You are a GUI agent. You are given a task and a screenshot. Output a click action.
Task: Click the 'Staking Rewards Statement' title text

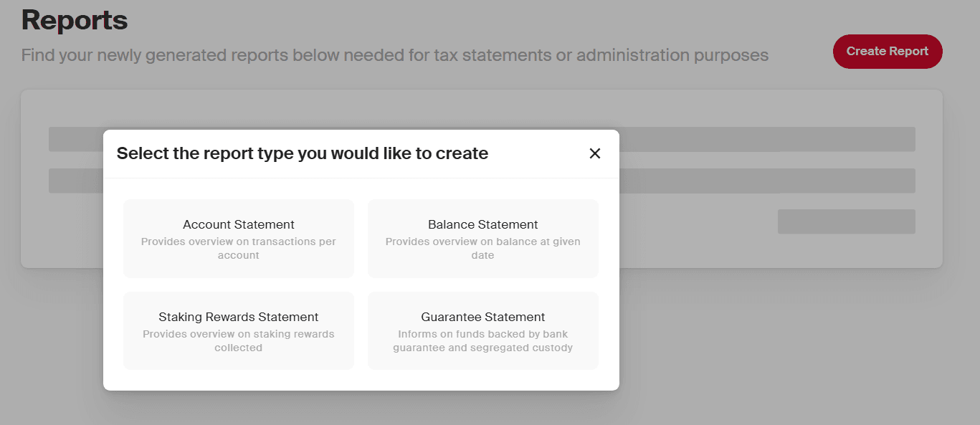238,317
